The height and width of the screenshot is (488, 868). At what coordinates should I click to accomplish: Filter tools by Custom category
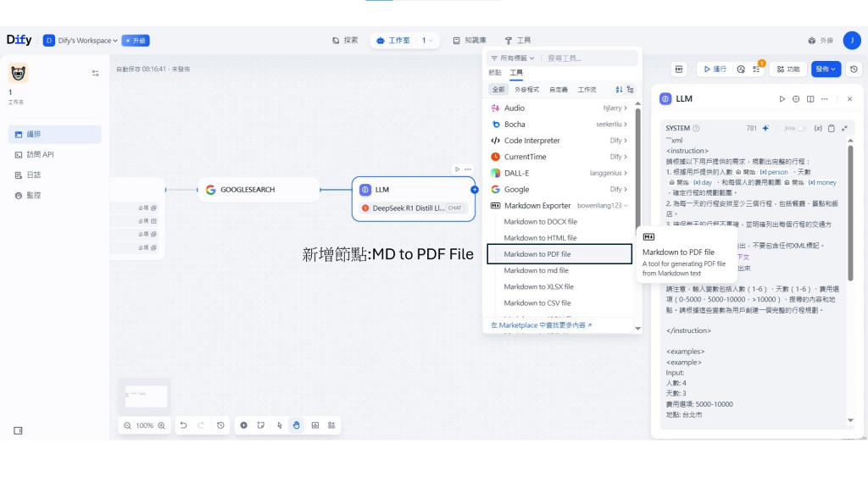click(559, 90)
